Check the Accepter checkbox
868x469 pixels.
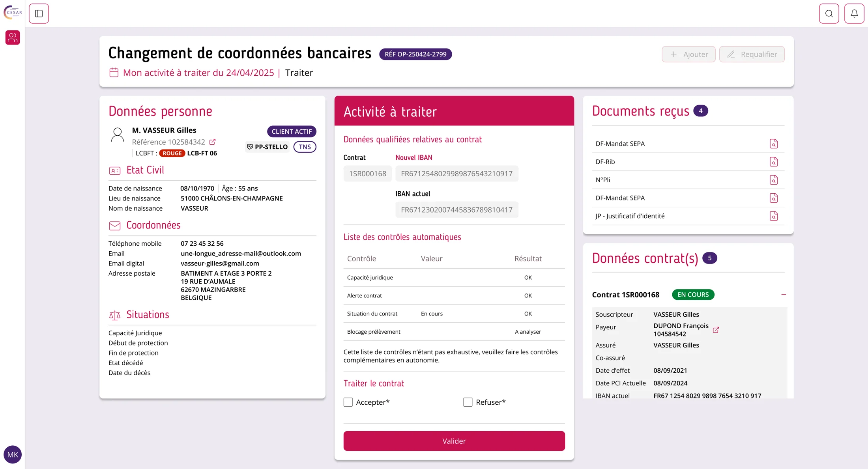pyautogui.click(x=348, y=402)
